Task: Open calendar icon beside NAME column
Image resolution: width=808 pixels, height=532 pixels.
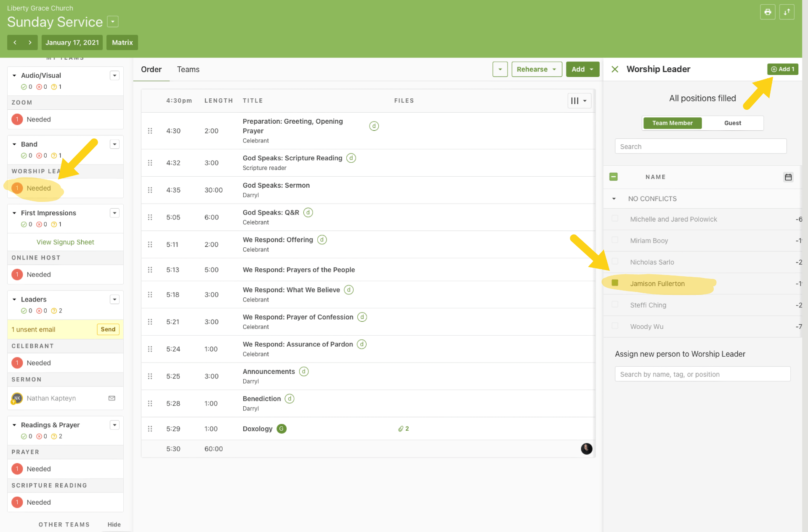Action: coord(788,177)
